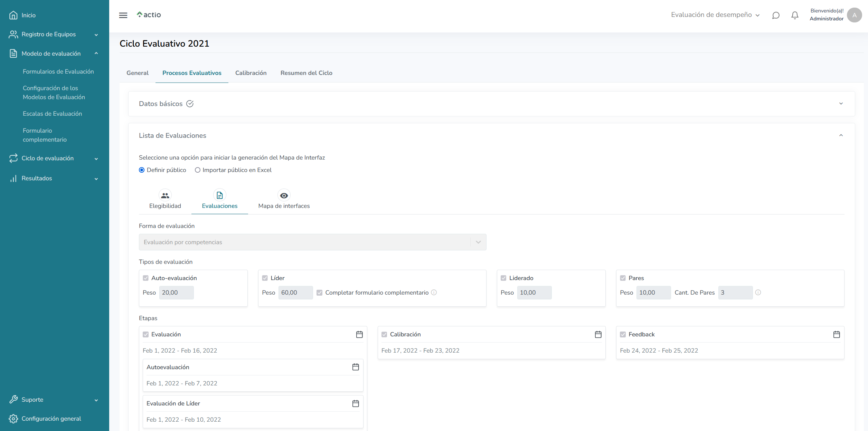Open Formularios de Evaluación in sidebar
This screenshot has width=868, height=431.
click(x=58, y=71)
